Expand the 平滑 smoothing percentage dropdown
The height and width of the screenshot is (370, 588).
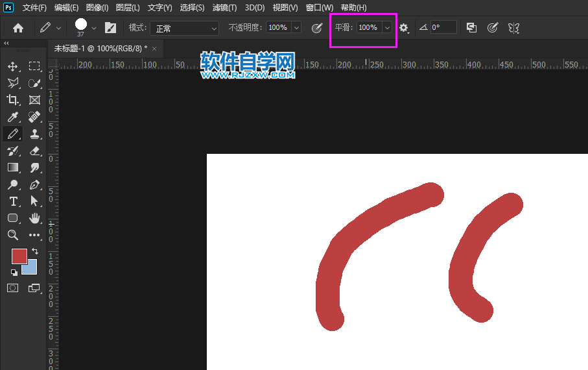pos(387,28)
